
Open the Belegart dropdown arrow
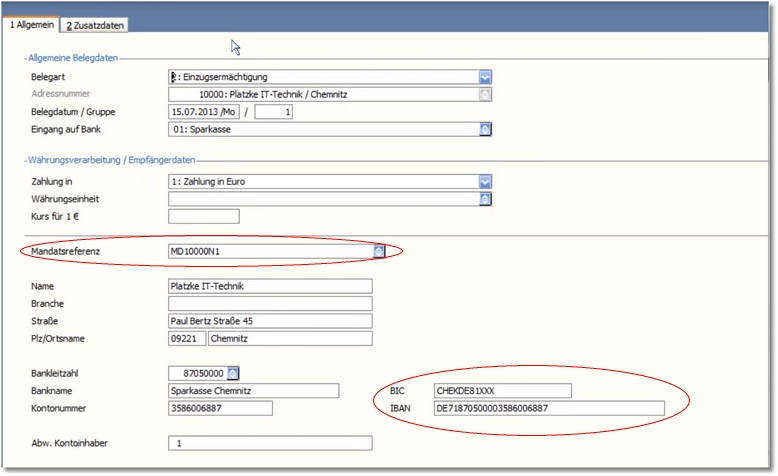pos(485,77)
